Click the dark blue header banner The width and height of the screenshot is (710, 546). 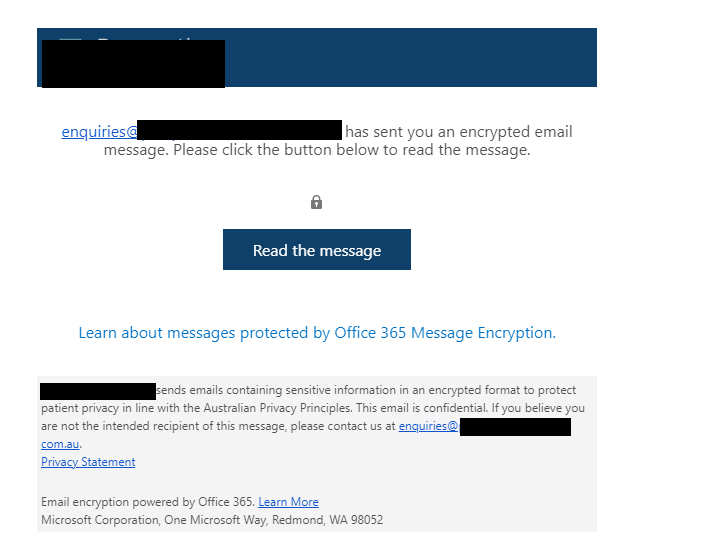pos(420,58)
